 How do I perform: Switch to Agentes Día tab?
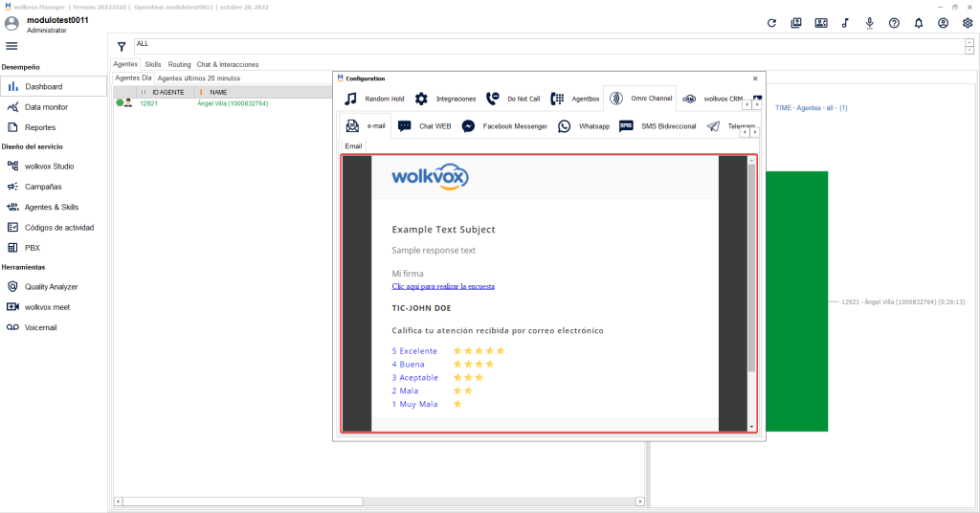(x=133, y=78)
